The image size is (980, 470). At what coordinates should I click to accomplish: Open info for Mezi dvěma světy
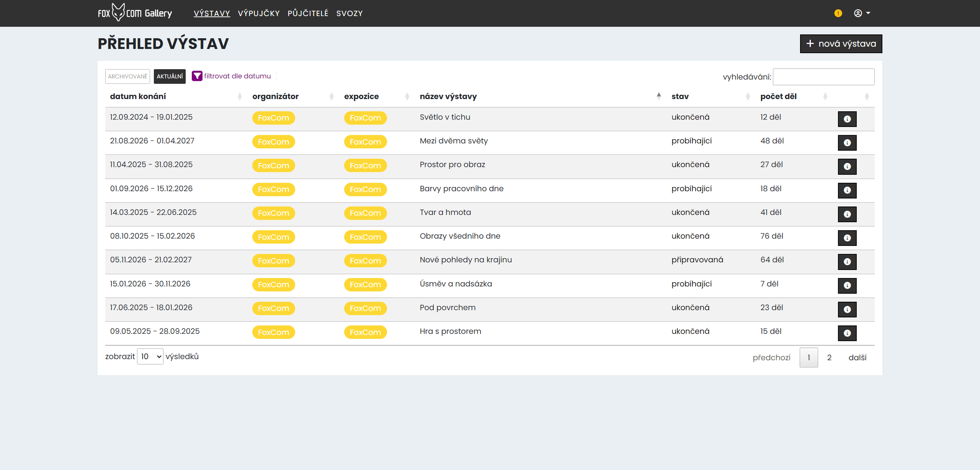[847, 143]
